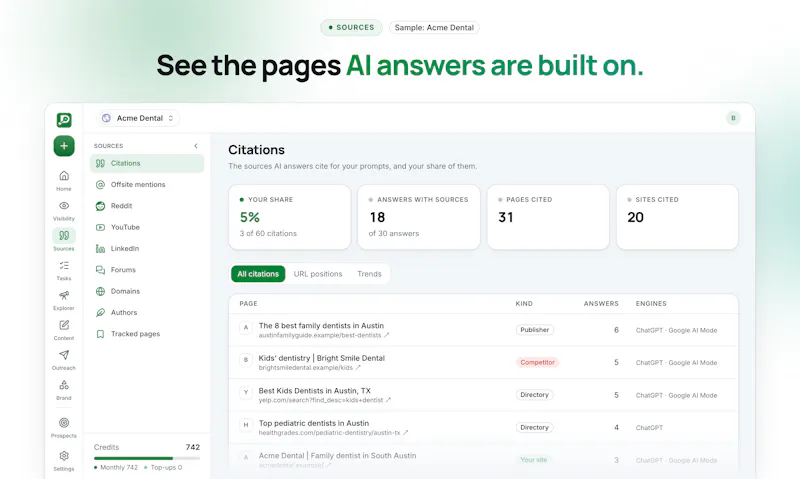The width and height of the screenshot is (800, 479).
Task: Click 'Monthly 742' credits legend
Action: click(116, 468)
